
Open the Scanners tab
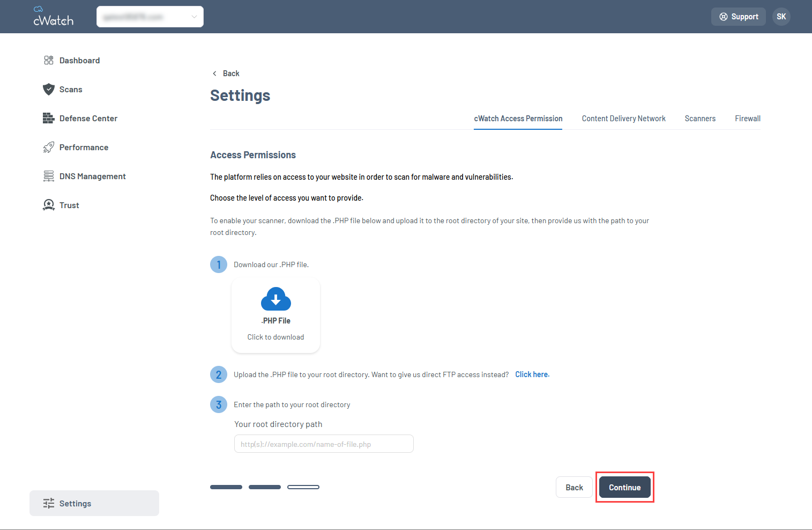[700, 119]
